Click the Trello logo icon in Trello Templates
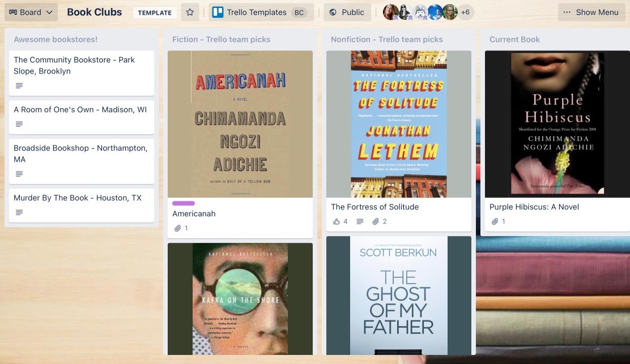630x364 pixels. click(x=218, y=12)
